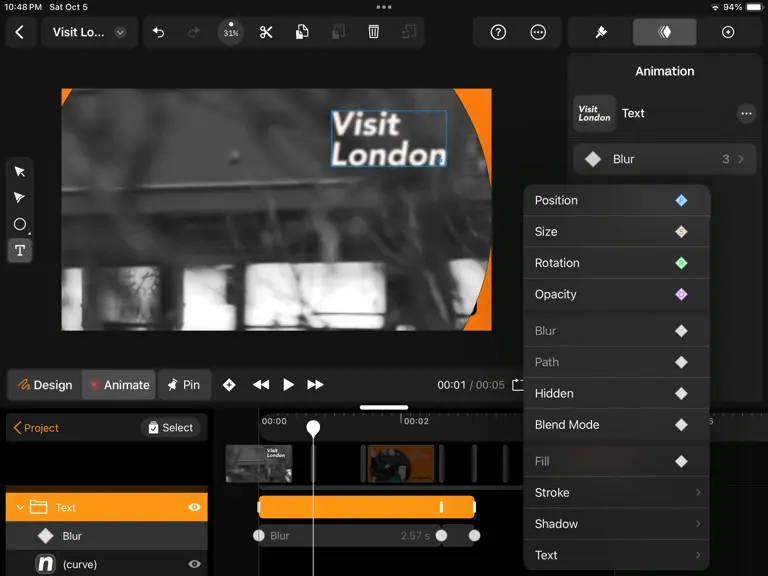768x576 pixels.
Task: Jump backward with the rewind button
Action: [261, 385]
